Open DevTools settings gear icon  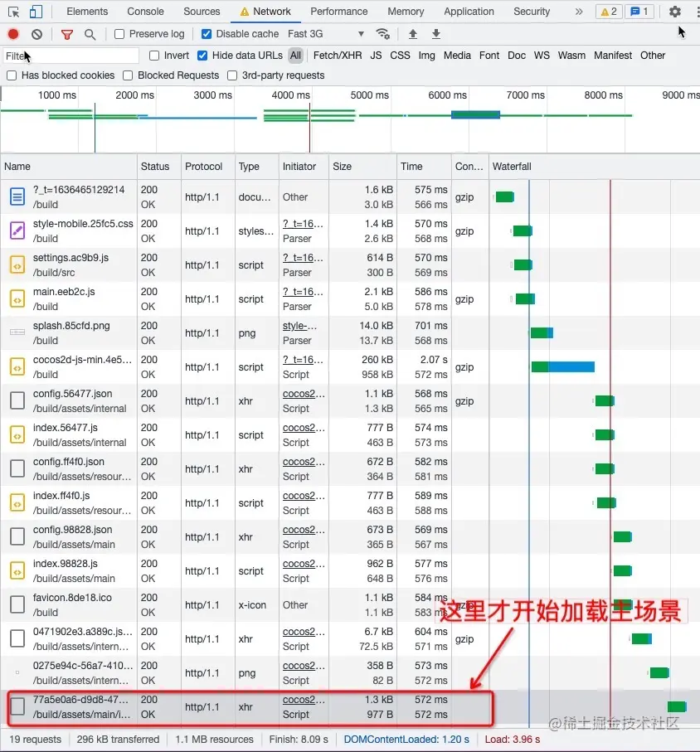click(675, 12)
